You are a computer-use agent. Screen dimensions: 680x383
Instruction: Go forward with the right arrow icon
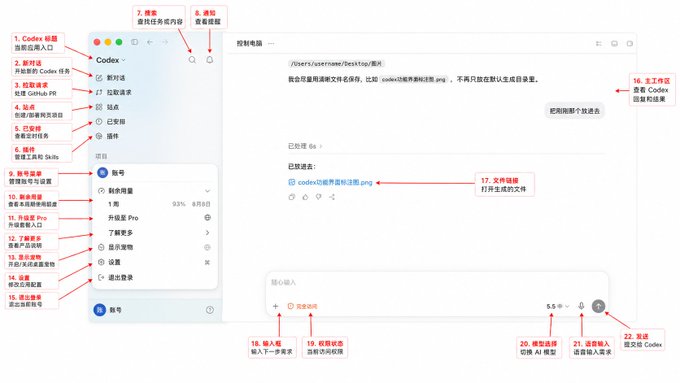pyautogui.click(x=165, y=42)
